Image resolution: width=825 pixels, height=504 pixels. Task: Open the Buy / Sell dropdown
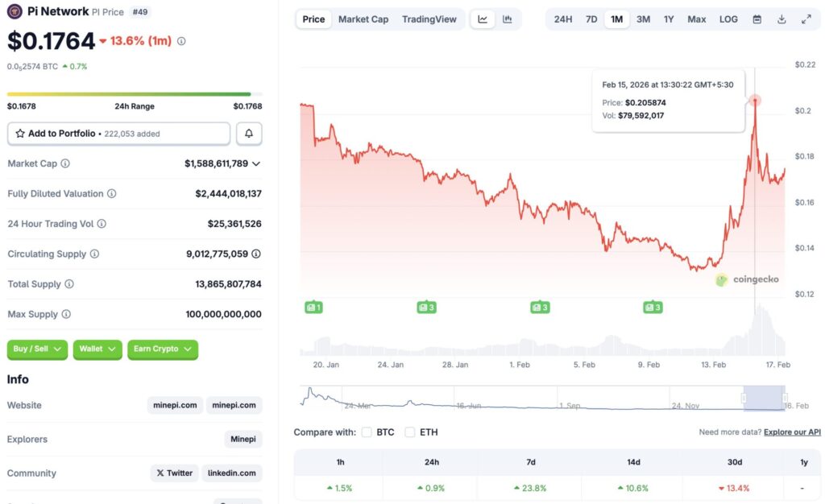point(36,349)
